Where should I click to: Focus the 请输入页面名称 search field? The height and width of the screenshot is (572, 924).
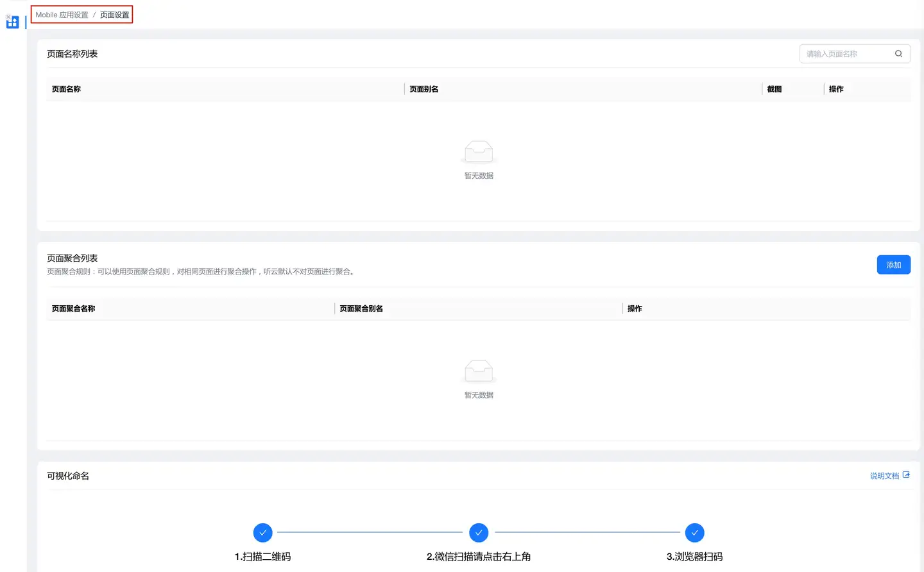pyautogui.click(x=847, y=54)
